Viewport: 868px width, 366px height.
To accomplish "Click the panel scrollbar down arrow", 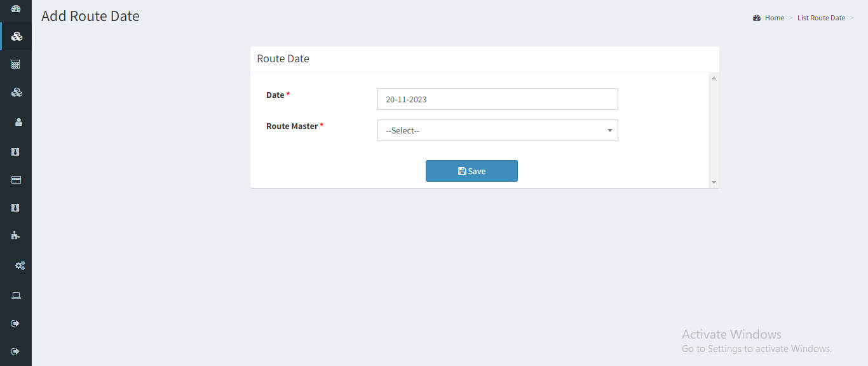I will 714,182.
